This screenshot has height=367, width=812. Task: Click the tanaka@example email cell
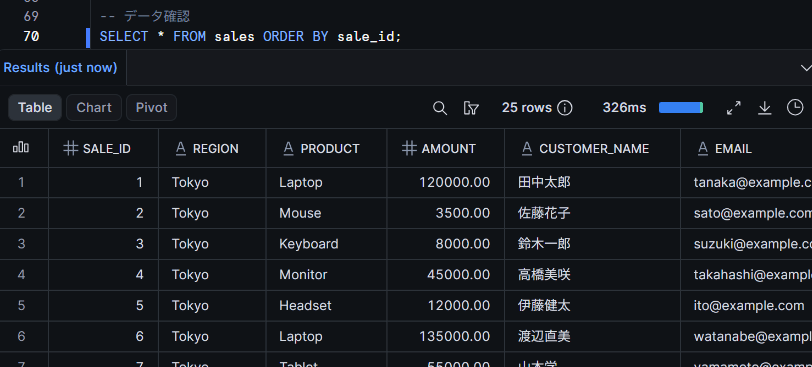(746, 182)
